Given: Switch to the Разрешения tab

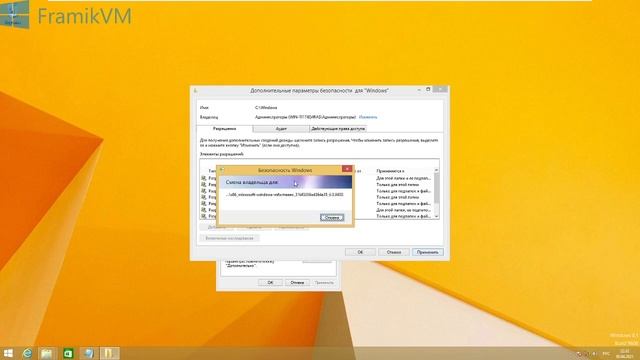Looking at the screenshot, I should [224, 129].
